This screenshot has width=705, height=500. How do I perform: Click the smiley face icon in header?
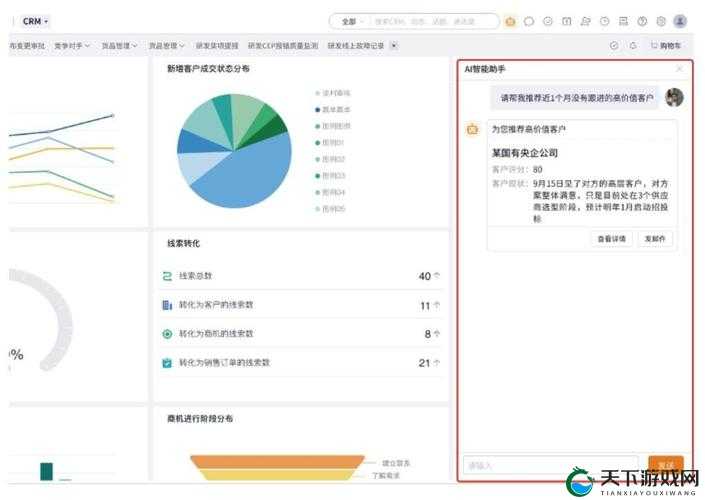coord(548,21)
